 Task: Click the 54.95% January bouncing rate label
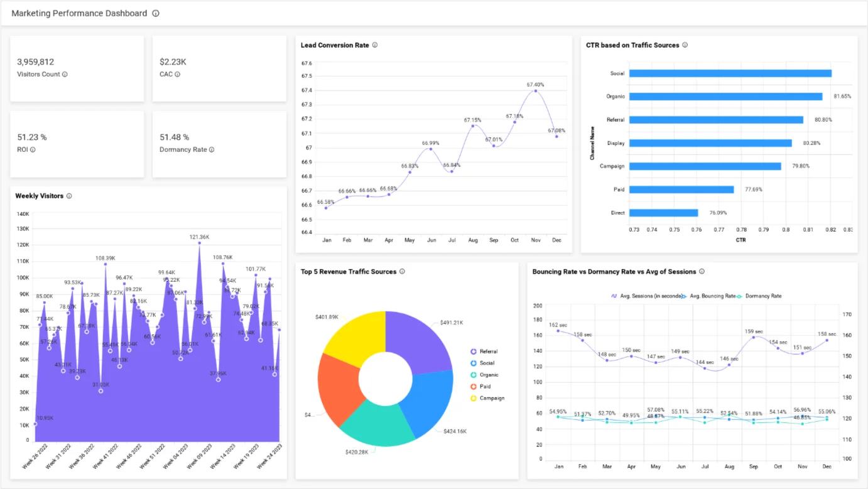[558, 412]
